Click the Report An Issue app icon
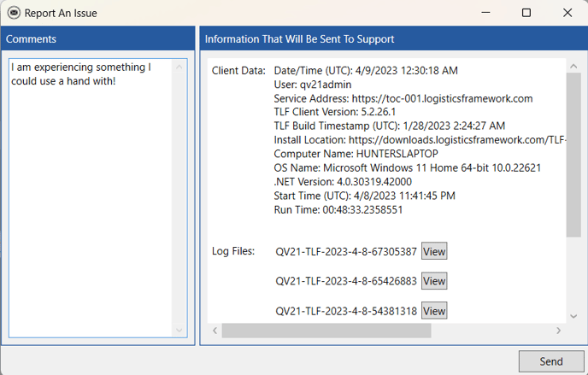 (x=14, y=13)
